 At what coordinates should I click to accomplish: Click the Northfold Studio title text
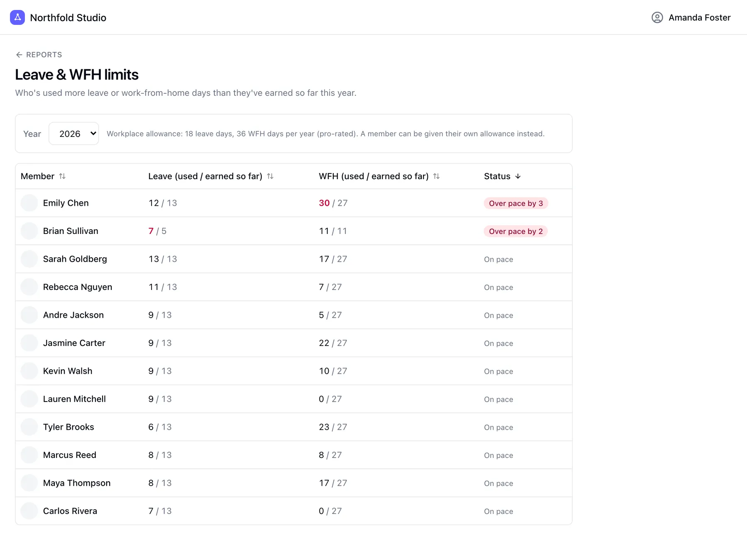68,17
